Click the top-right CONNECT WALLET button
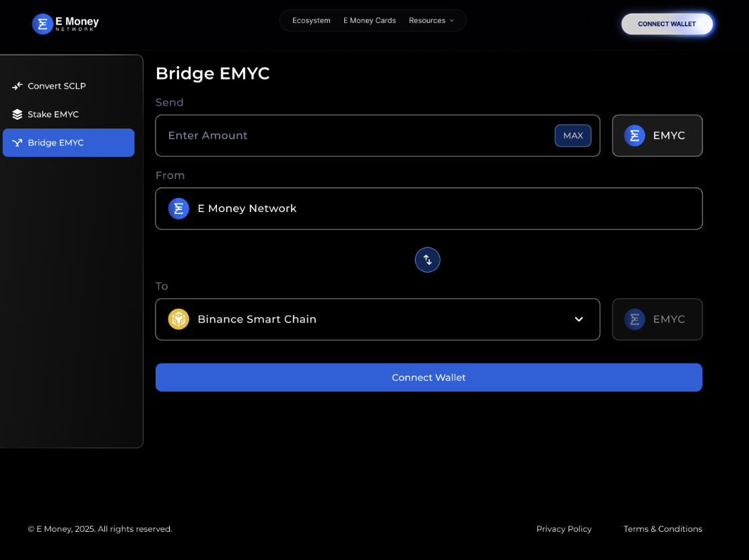Image resolution: width=749 pixels, height=560 pixels. tap(666, 24)
